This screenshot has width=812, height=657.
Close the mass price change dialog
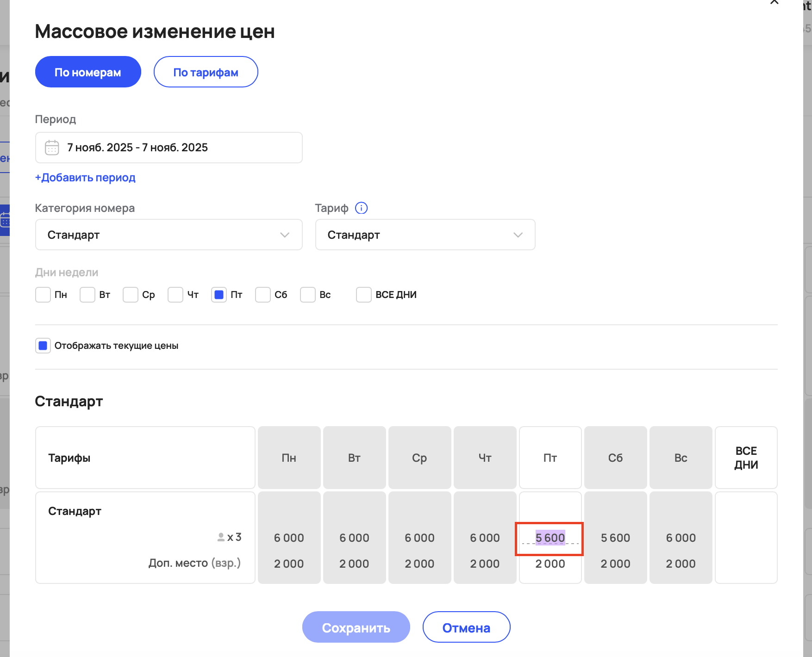(x=774, y=2)
